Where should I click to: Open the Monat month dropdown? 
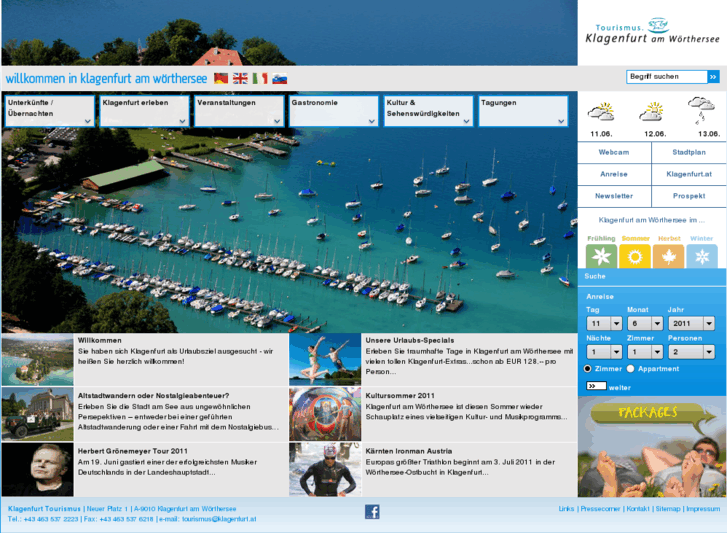[x=645, y=323]
